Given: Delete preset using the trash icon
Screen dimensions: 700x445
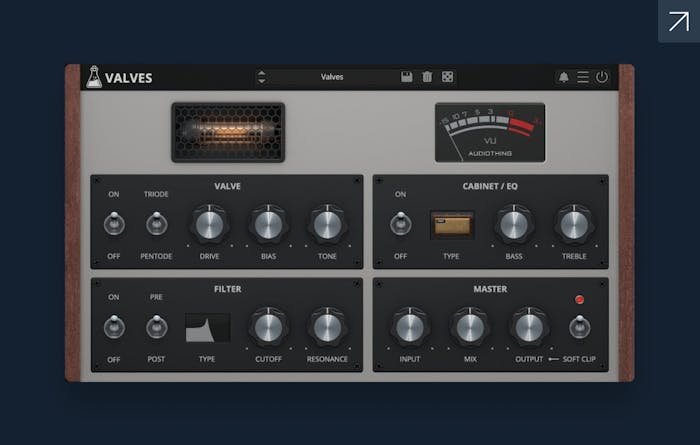Looking at the screenshot, I should [x=427, y=77].
